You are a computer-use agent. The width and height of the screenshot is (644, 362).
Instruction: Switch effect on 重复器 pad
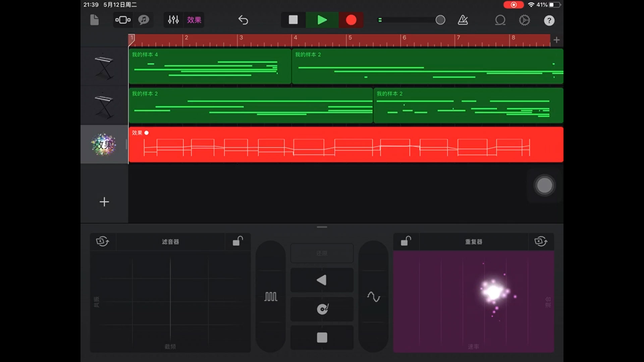541,241
